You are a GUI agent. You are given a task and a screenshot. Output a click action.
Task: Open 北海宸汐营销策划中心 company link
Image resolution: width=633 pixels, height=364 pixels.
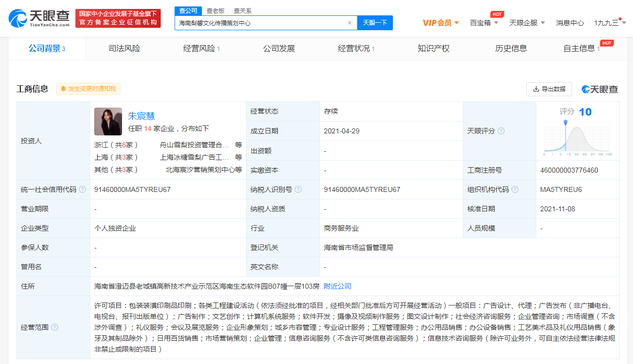click(x=200, y=170)
